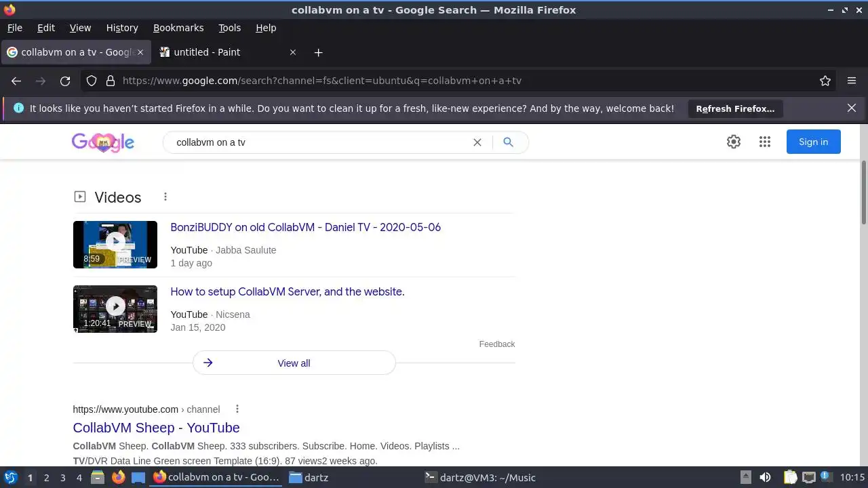868x488 pixels.
Task: Show desktop via blue taskbar icon
Action: click(138, 477)
